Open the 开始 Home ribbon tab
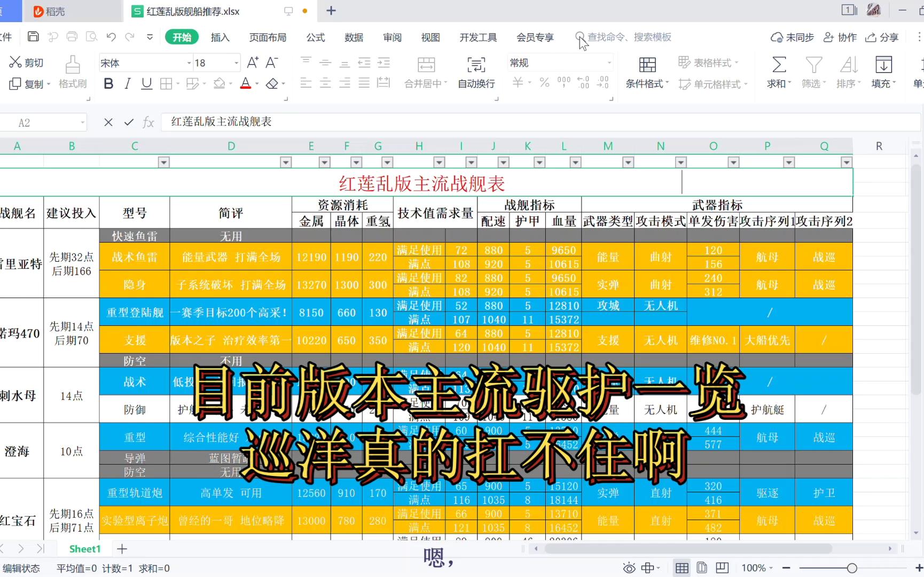The image size is (924, 577). click(x=182, y=37)
